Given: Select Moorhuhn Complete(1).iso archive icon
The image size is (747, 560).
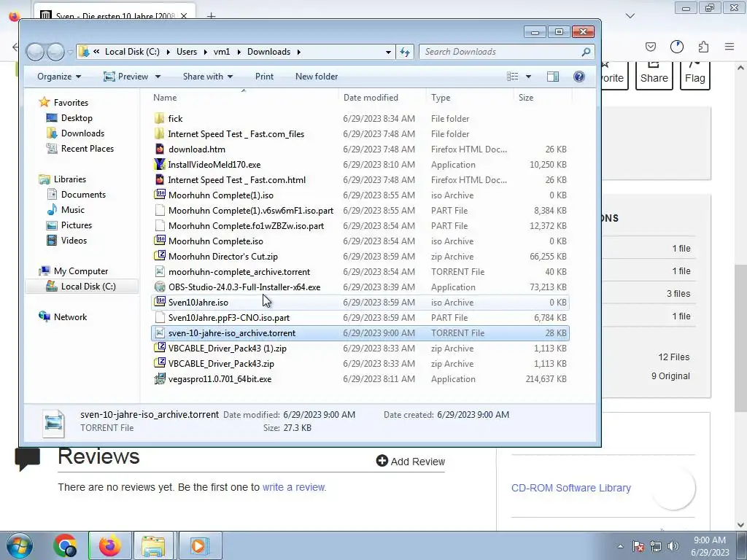Looking at the screenshot, I should [x=160, y=195].
